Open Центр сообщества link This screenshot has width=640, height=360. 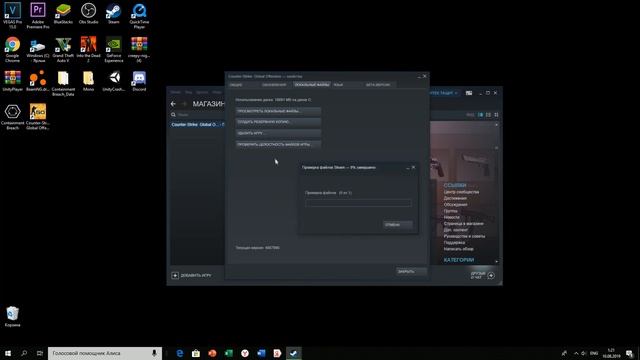coord(461,192)
